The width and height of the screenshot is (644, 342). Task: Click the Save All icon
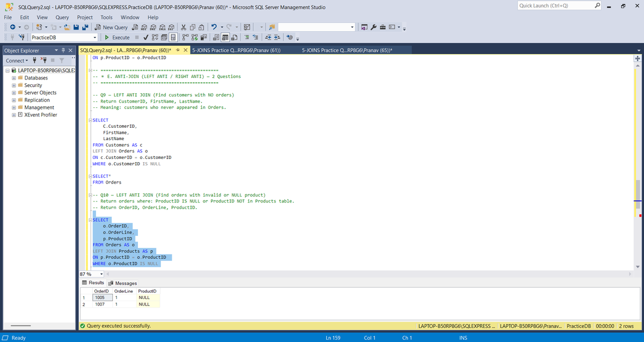click(x=85, y=27)
